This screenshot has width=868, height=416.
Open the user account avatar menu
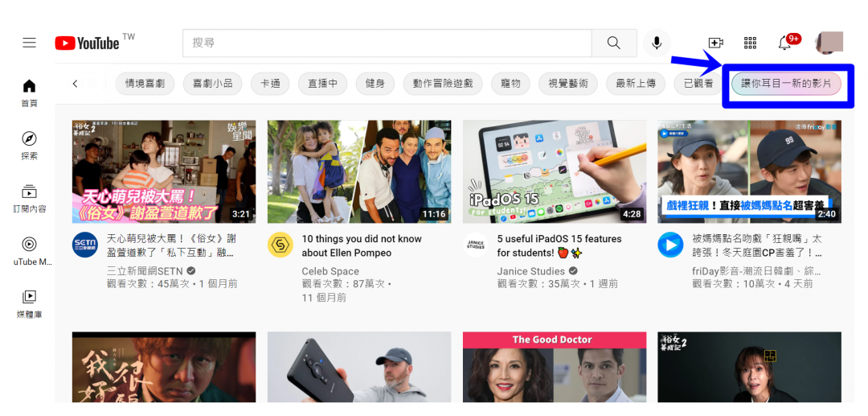point(829,43)
